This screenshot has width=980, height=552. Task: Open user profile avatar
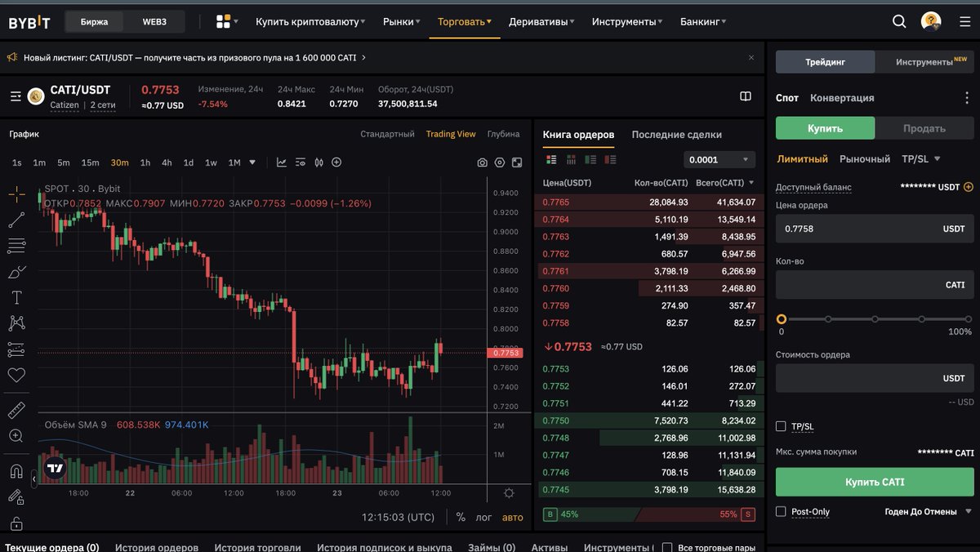931,22
